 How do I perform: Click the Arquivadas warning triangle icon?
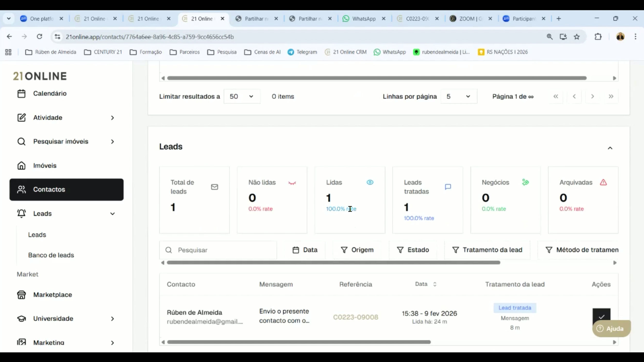tap(603, 182)
